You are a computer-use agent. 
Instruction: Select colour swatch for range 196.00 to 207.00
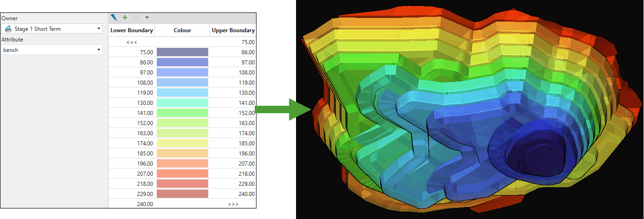point(182,163)
